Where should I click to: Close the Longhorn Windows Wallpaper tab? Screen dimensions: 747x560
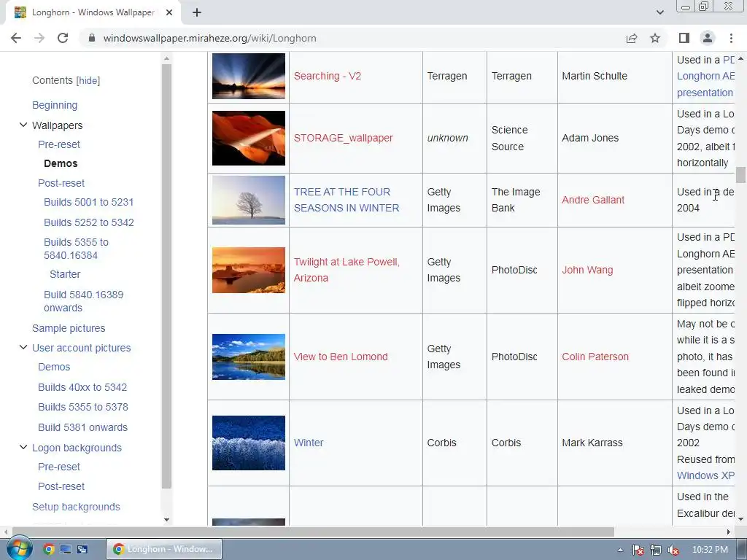169,12
